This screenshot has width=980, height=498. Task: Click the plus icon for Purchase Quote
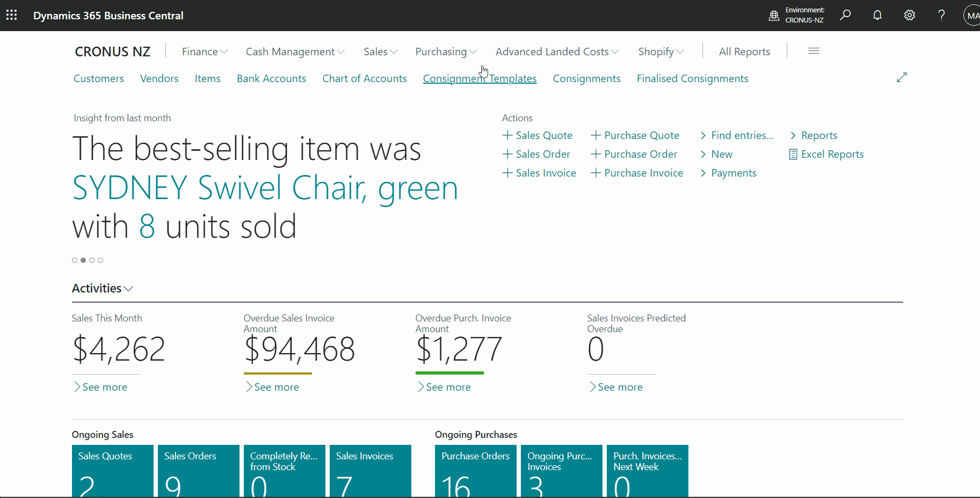click(x=596, y=135)
